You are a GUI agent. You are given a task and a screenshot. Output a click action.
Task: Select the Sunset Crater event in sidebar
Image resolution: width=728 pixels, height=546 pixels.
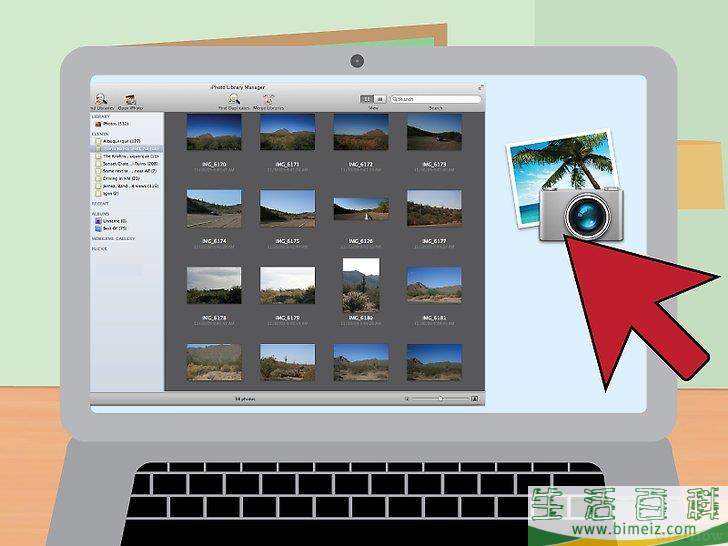point(125,163)
